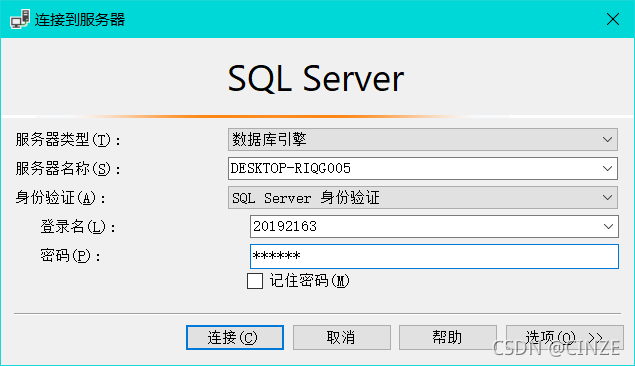The image size is (635, 366).
Task: Close the 连接到服务器 dialog
Action: pos(613,19)
